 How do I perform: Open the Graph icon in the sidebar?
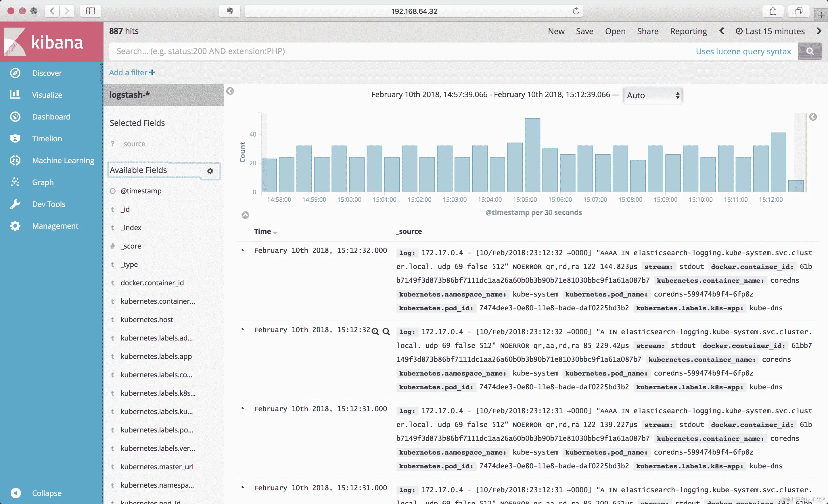[x=15, y=182]
